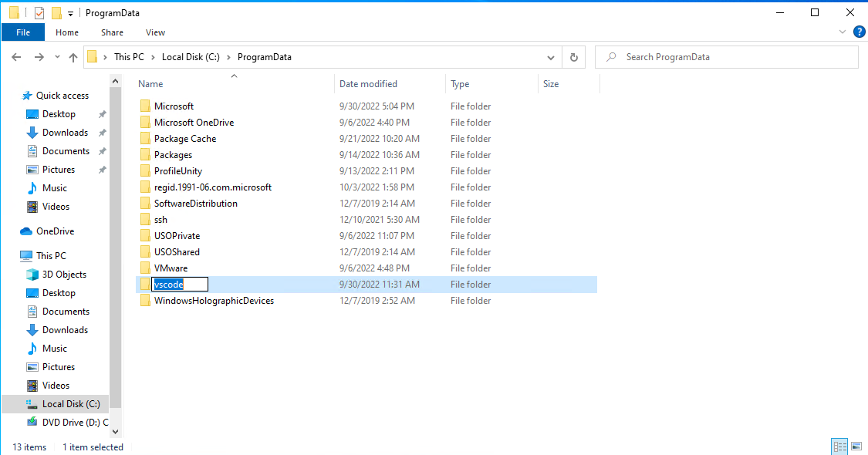This screenshot has width=868, height=455.
Task: Select the OneDrive cloud icon in sidebar
Action: click(x=26, y=231)
